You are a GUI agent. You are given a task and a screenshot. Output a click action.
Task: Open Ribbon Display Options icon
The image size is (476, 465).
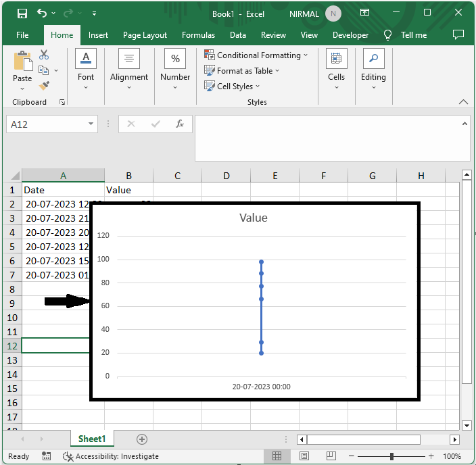click(364, 12)
